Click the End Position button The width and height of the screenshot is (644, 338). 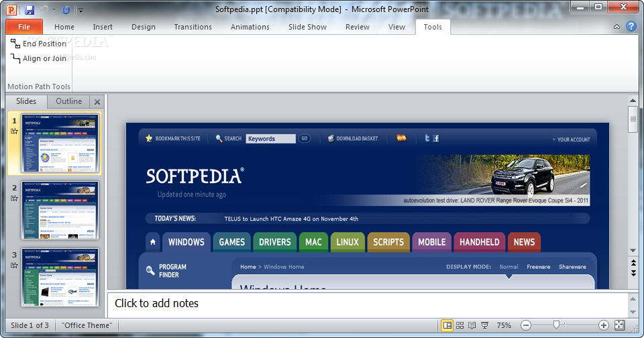click(39, 44)
